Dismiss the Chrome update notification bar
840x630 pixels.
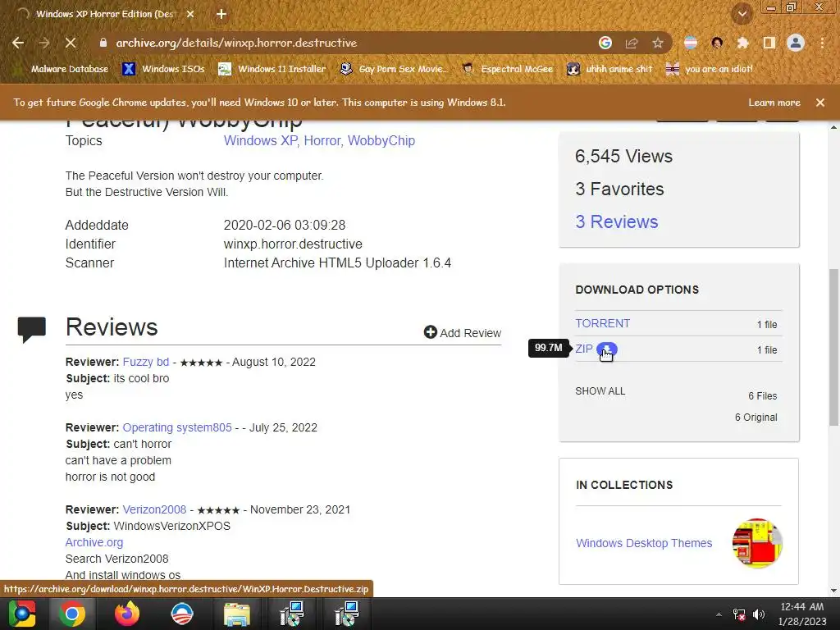(x=820, y=103)
